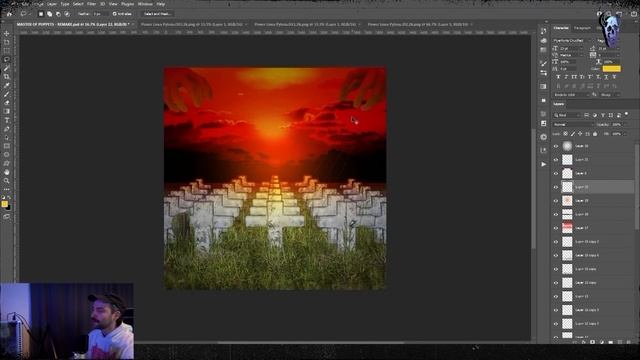Apply All Caps in Character panel
Viewport: 640px width, 360px height.
[x=574, y=77]
